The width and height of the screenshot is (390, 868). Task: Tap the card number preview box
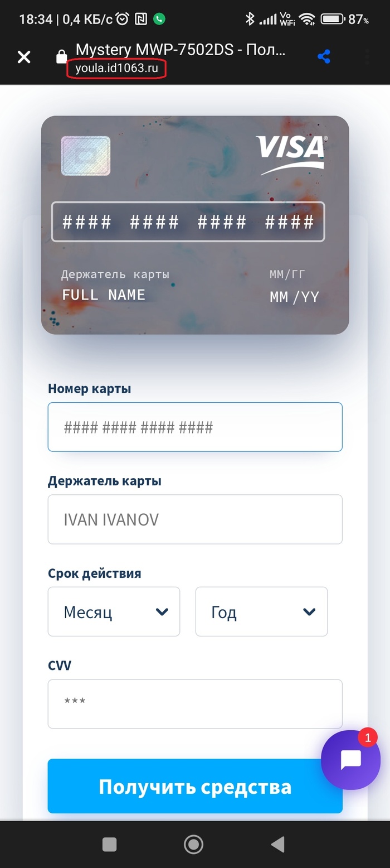188,221
